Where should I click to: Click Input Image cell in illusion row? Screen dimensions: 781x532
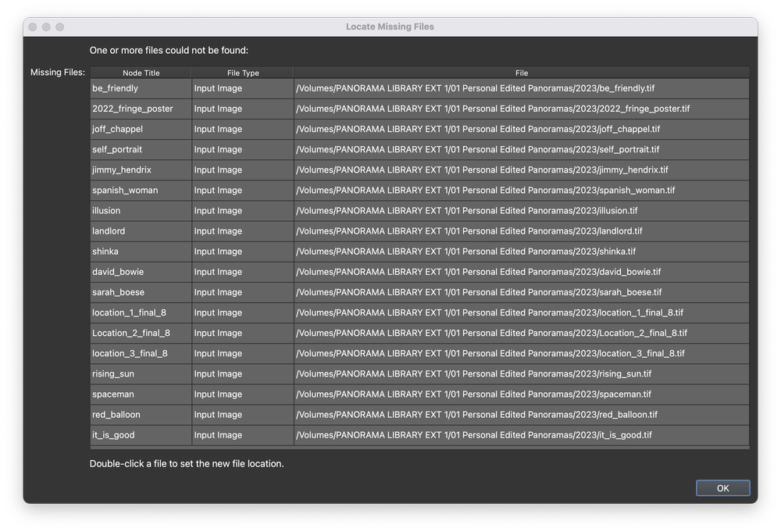point(243,211)
